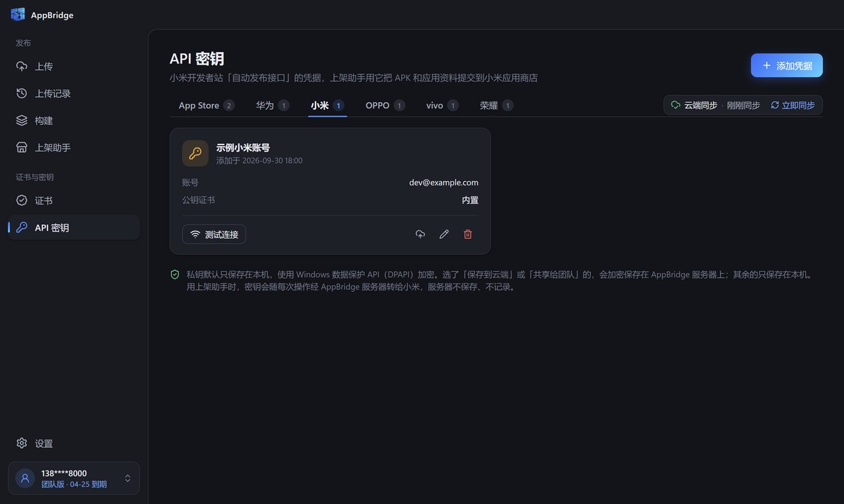The width and height of the screenshot is (844, 504).
Task: Click the 测试连接 button
Action: pos(214,234)
